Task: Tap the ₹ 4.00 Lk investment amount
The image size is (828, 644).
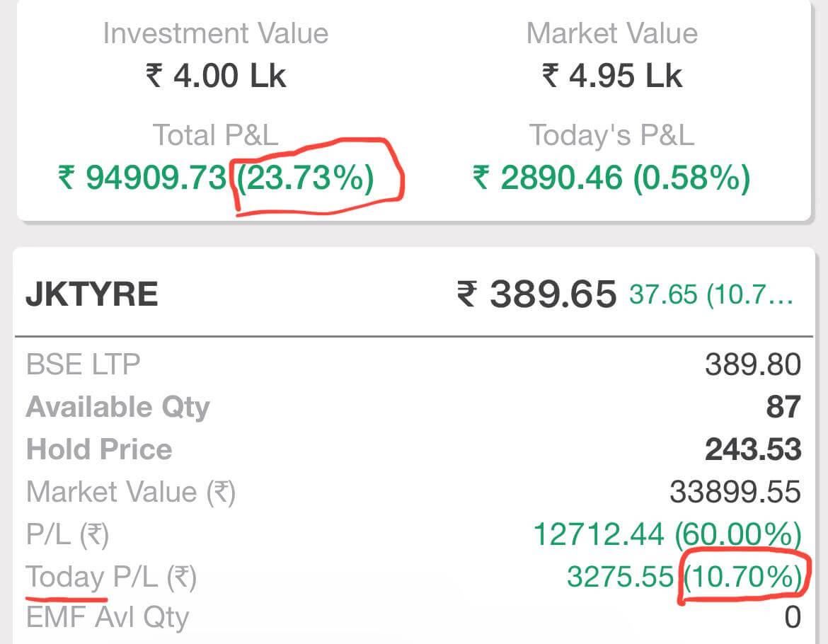Action: [215, 75]
